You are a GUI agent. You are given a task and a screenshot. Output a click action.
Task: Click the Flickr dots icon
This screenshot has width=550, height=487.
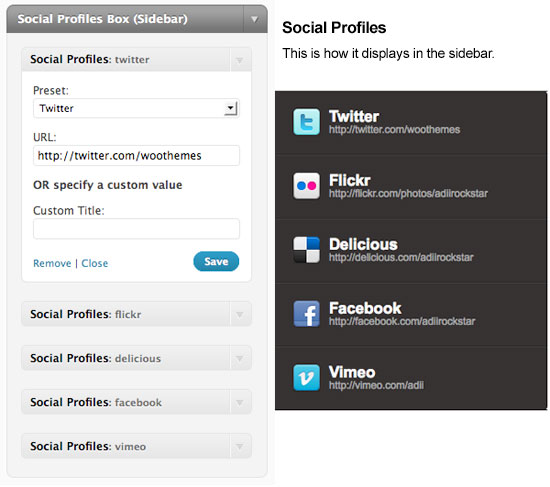(x=306, y=186)
